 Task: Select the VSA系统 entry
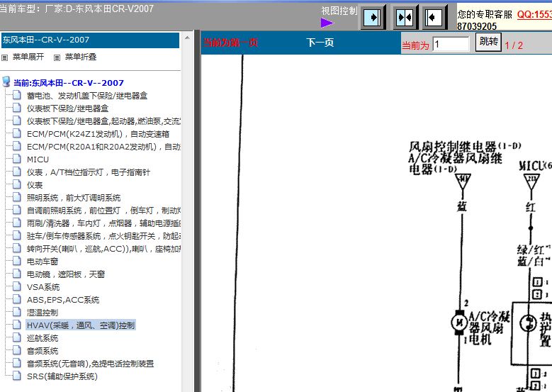[x=43, y=287]
